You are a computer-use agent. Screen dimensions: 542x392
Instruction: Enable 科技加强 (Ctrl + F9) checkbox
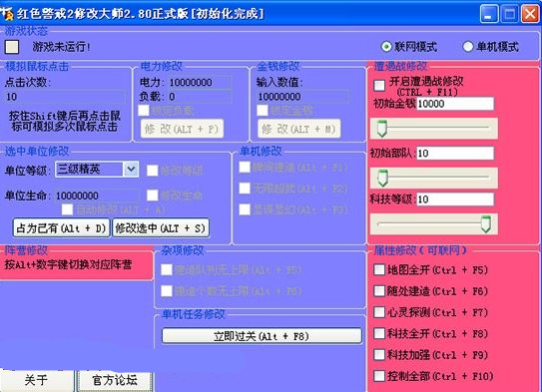tap(379, 355)
